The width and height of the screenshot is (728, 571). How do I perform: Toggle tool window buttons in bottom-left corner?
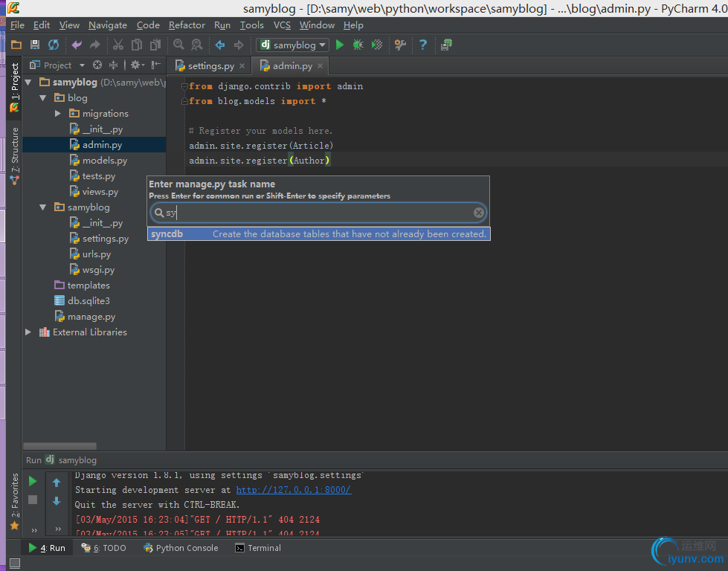pyautogui.click(x=15, y=564)
